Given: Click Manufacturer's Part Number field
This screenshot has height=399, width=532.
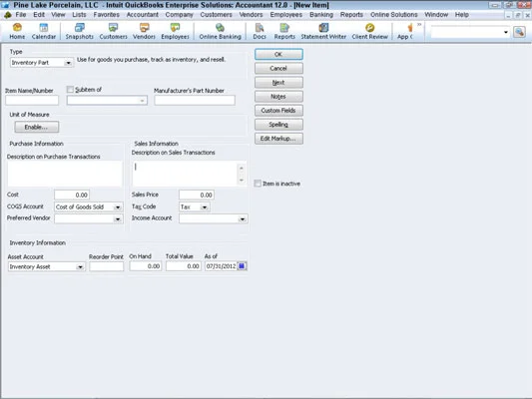Looking at the screenshot, I should [195, 101].
